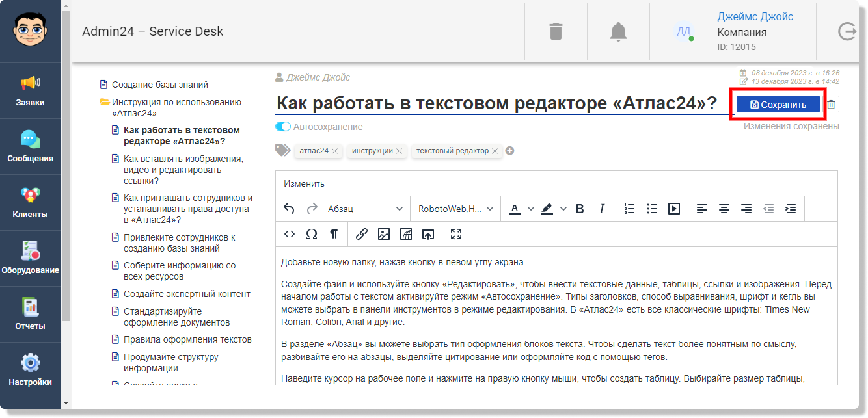The width and height of the screenshot is (868, 418).
Task: Click the play-box media icon in toolbar
Action: coord(674,209)
